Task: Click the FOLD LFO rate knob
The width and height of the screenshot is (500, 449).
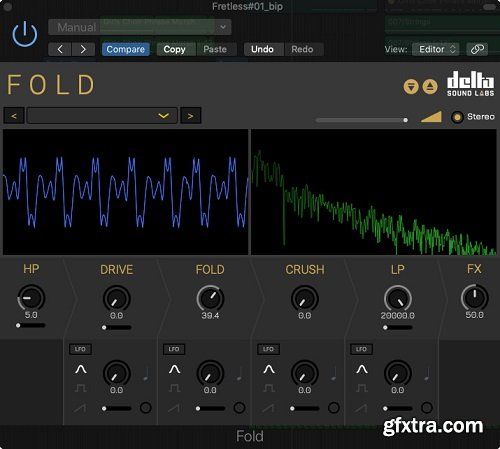Action: tap(210, 373)
